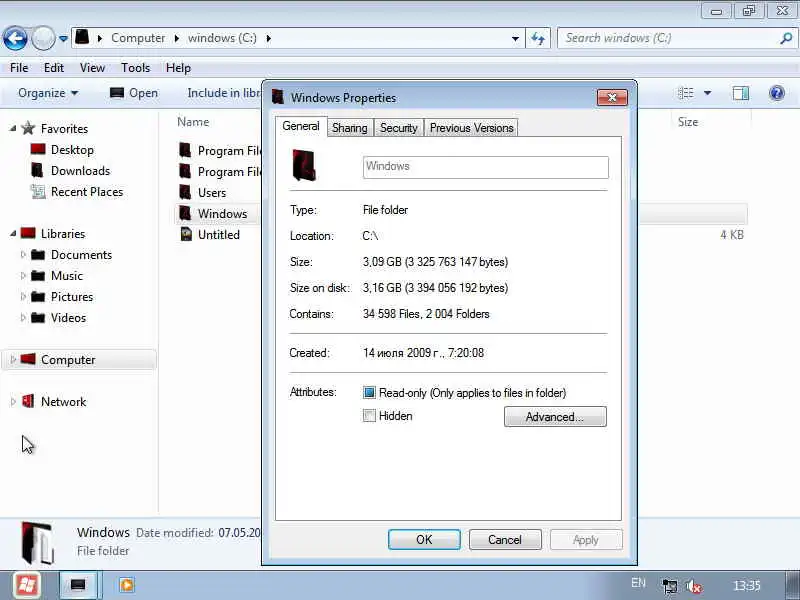
Task: Expand arrow after Computer in address bar
Action: click(x=177, y=38)
